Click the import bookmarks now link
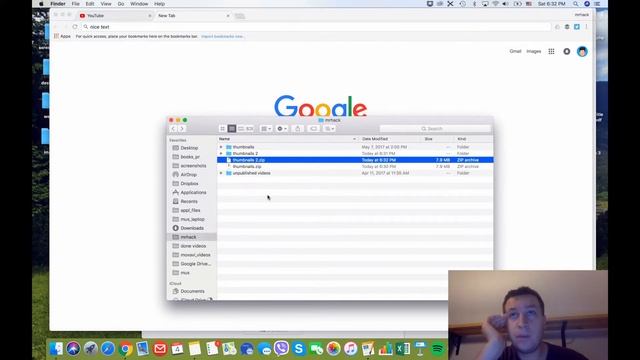 click(x=223, y=36)
